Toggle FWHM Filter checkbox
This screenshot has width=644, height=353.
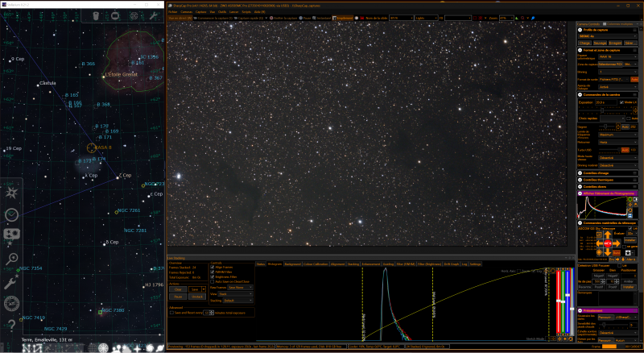coord(213,272)
